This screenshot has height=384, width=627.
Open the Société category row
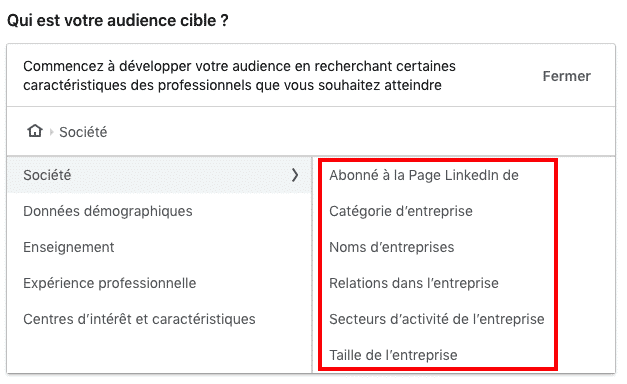coord(160,175)
